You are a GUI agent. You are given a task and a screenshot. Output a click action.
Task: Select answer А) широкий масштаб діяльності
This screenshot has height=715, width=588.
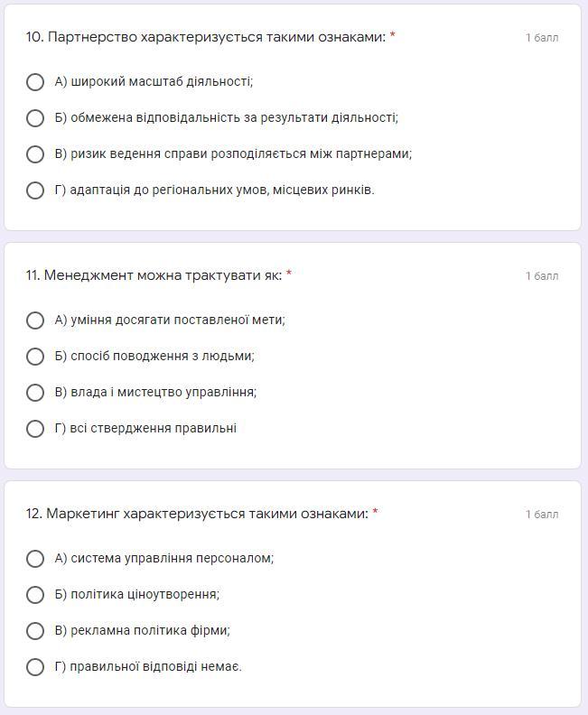pos(35,82)
